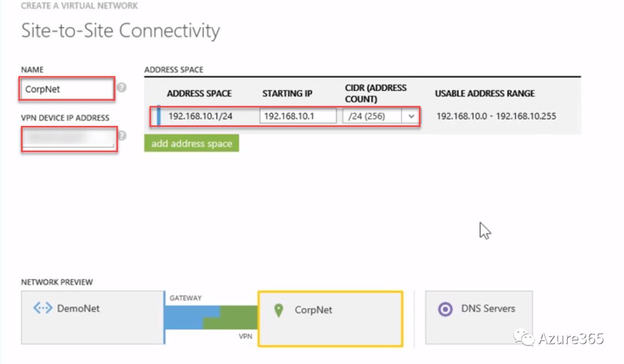Focus the Name field containing CorpNet
The width and height of the screenshot is (624, 364).
[66, 90]
